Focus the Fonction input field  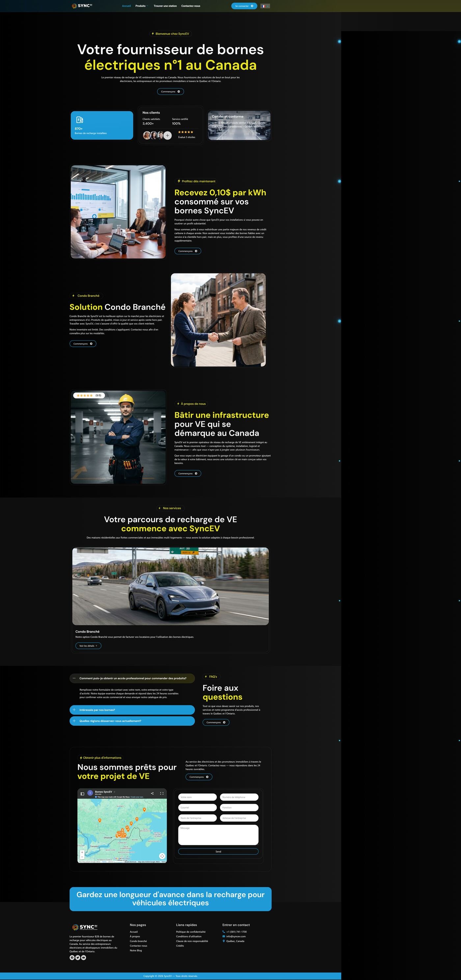tap(239, 807)
